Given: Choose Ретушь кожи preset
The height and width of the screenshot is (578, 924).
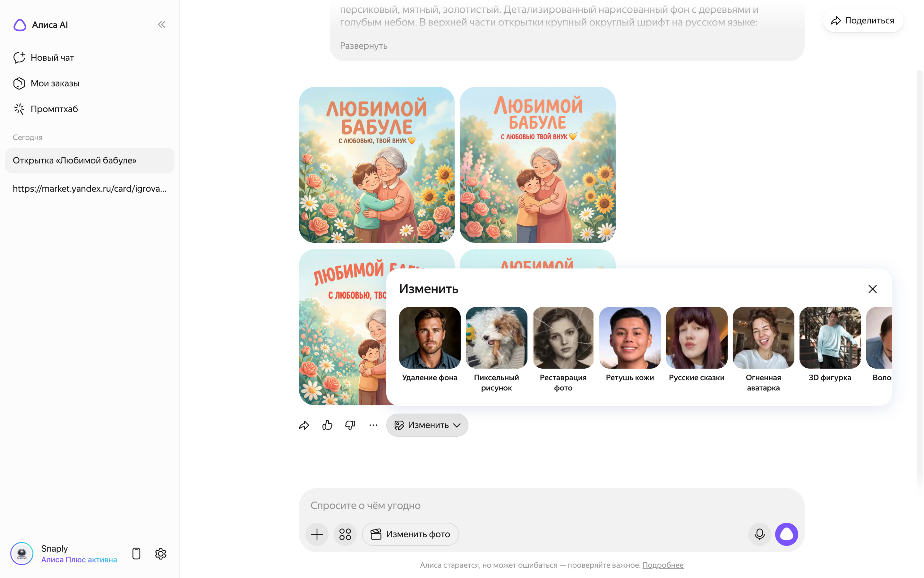Looking at the screenshot, I should click(x=630, y=345).
